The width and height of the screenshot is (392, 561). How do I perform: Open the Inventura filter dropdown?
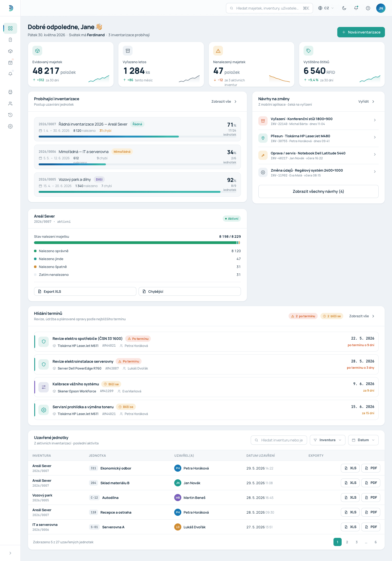coord(327,440)
